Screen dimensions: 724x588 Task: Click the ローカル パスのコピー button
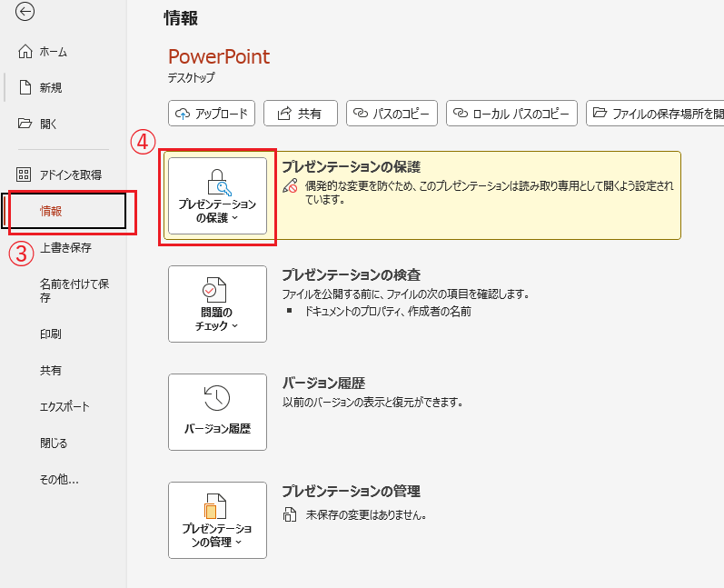[511, 114]
